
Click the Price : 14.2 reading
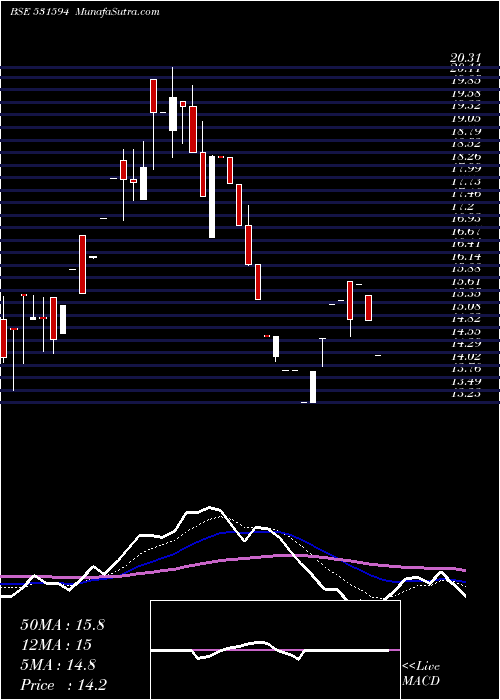coord(63,685)
